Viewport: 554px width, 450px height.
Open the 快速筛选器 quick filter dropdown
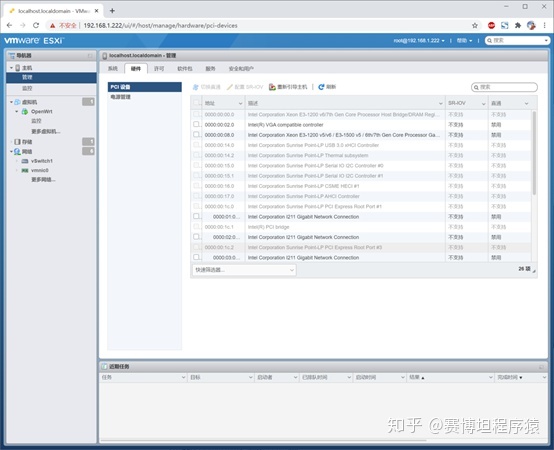point(244,270)
